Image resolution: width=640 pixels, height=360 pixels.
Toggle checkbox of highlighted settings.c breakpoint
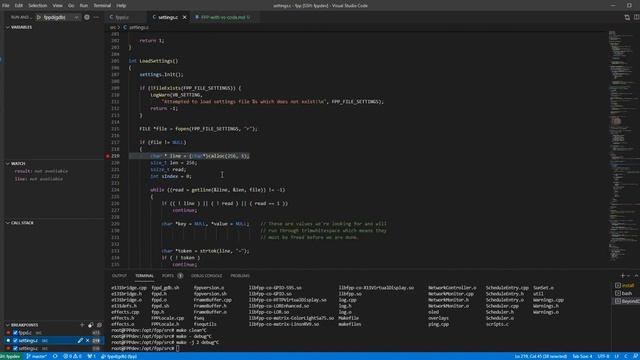pyautogui.click(x=15, y=340)
